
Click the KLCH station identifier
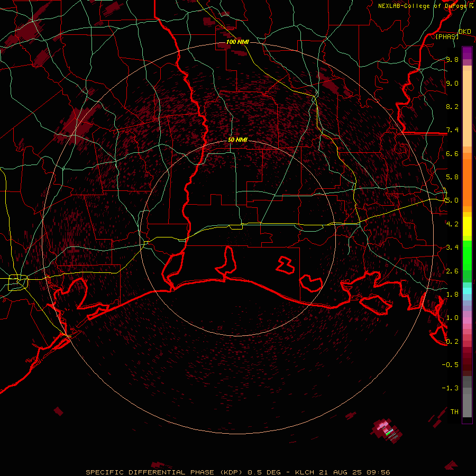305,472
